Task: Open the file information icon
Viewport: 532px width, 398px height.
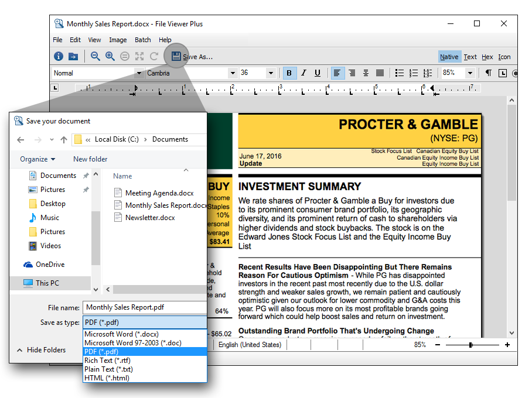Action: coord(59,56)
